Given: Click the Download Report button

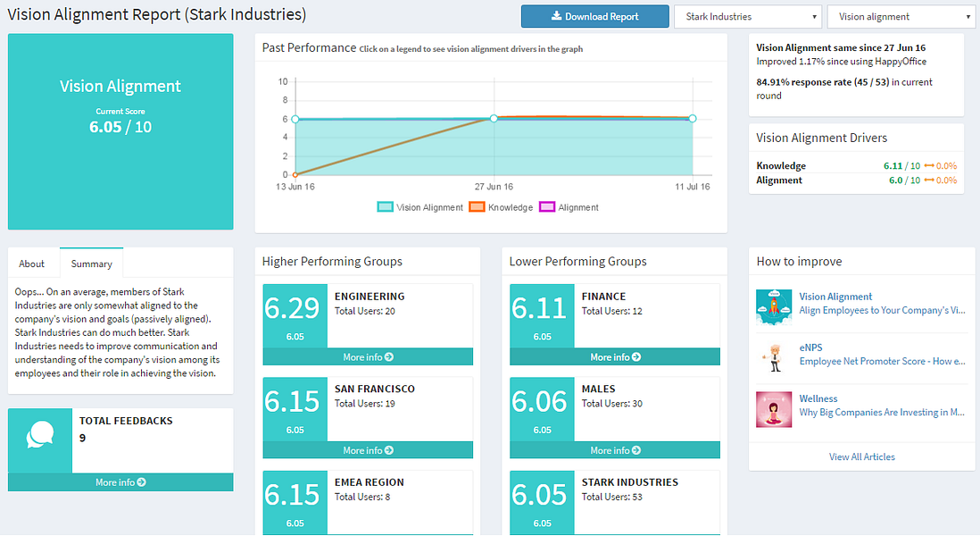Looking at the screenshot, I should tap(594, 16).
